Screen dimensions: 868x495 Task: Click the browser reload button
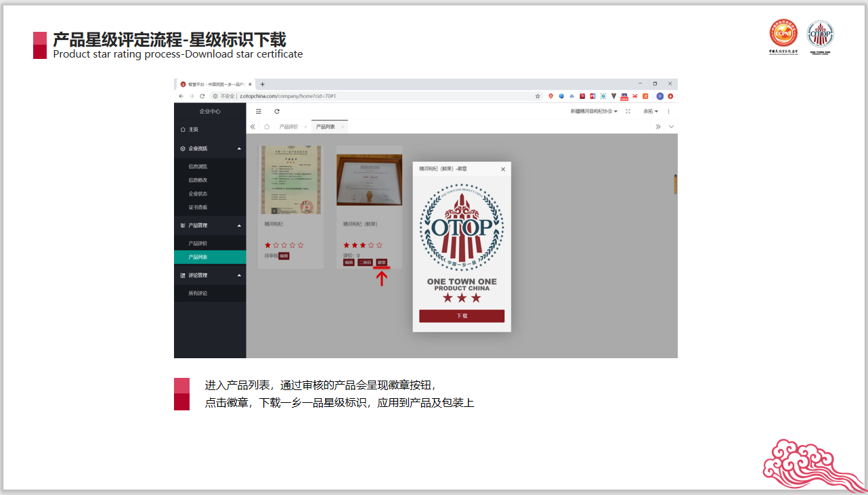[x=202, y=96]
